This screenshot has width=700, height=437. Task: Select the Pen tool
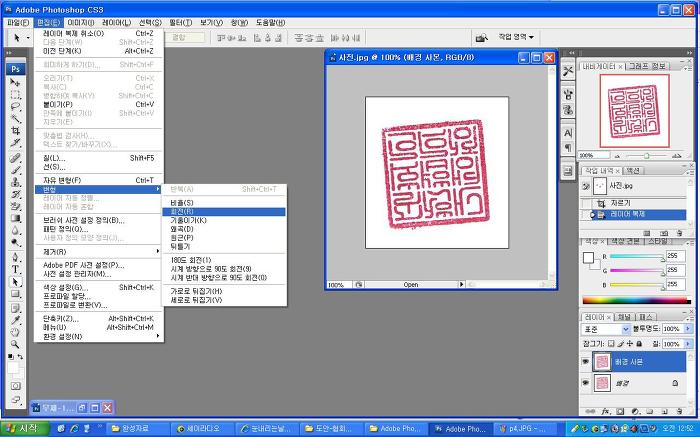point(15,258)
